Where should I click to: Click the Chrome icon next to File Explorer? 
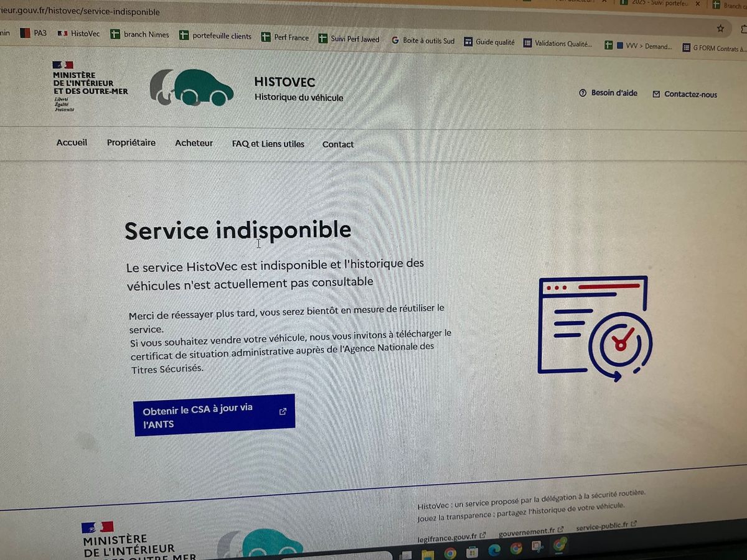449,553
